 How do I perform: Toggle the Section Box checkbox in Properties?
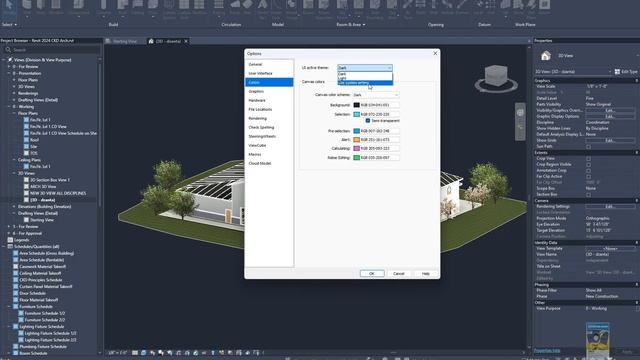(x=588, y=195)
